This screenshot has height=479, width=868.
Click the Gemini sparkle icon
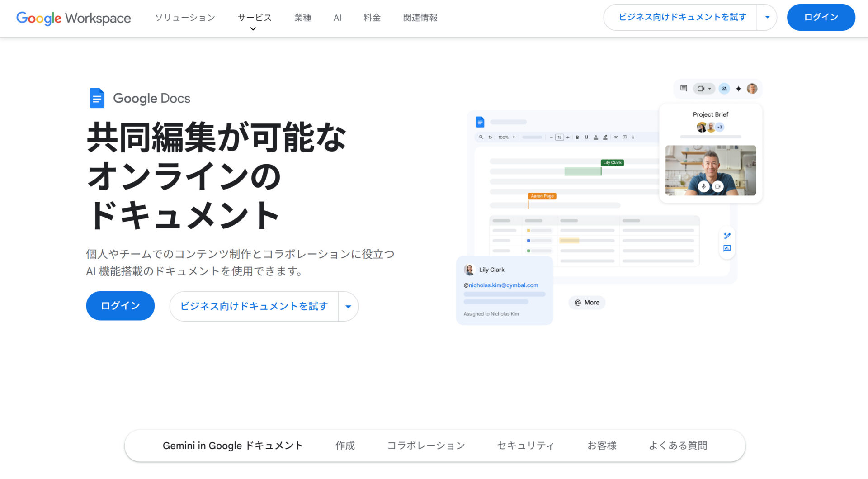[x=739, y=89]
